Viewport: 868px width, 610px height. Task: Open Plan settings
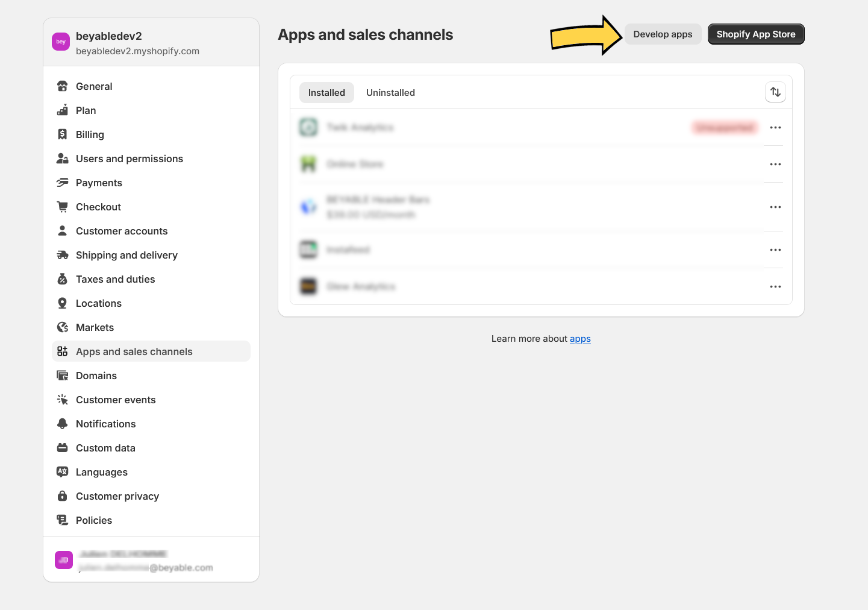[151, 110]
